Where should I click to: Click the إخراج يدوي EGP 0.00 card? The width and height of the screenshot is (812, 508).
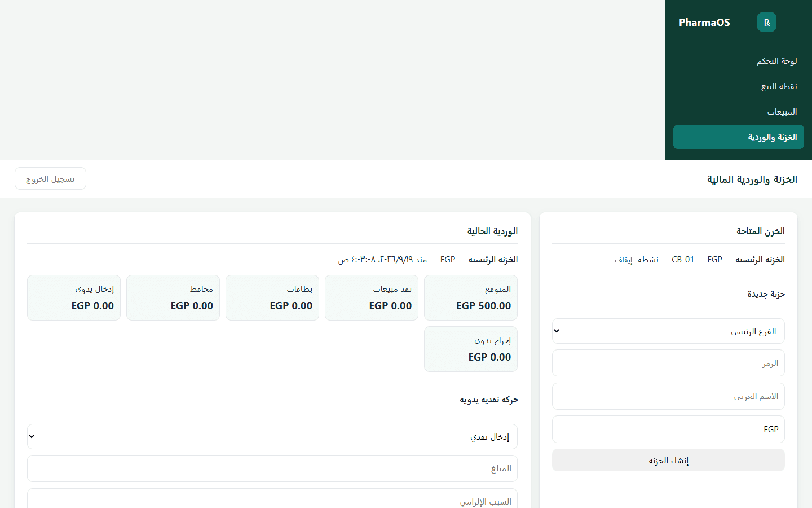click(471, 349)
